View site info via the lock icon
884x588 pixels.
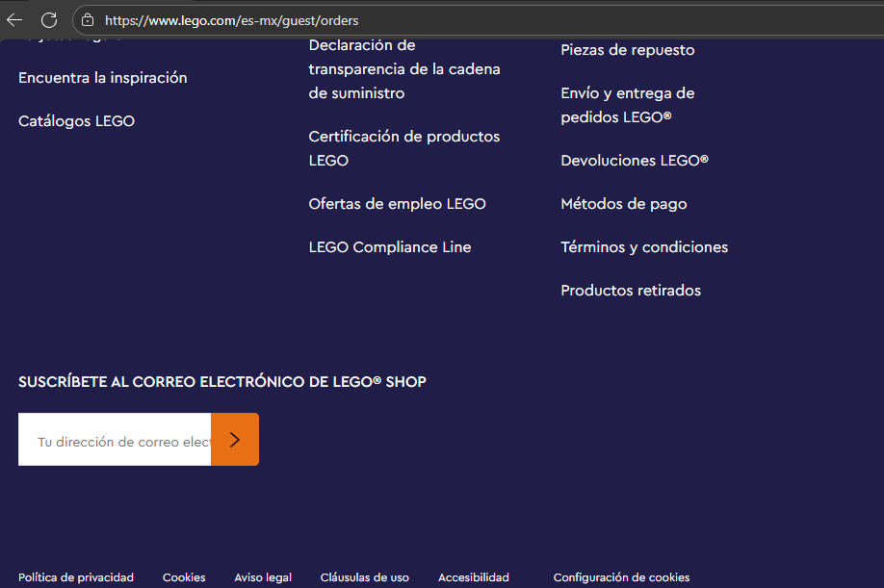(x=88, y=20)
